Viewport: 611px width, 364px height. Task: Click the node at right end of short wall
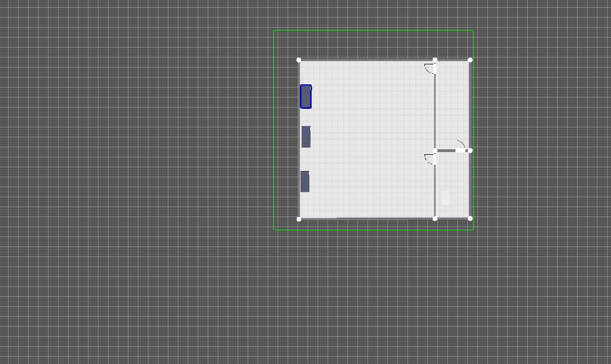click(x=470, y=150)
